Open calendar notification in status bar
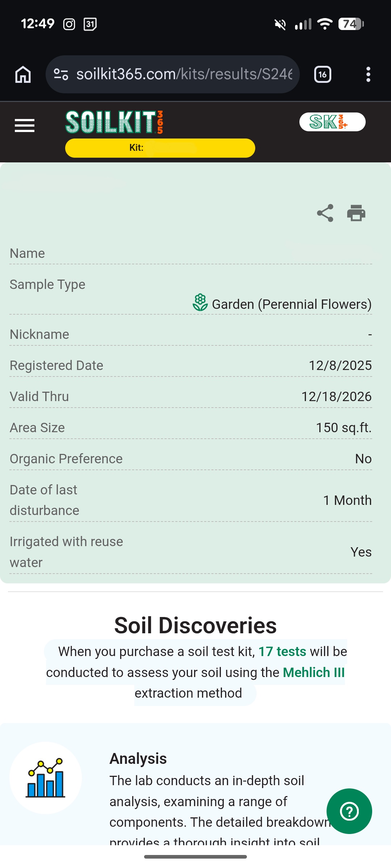 [x=90, y=24]
